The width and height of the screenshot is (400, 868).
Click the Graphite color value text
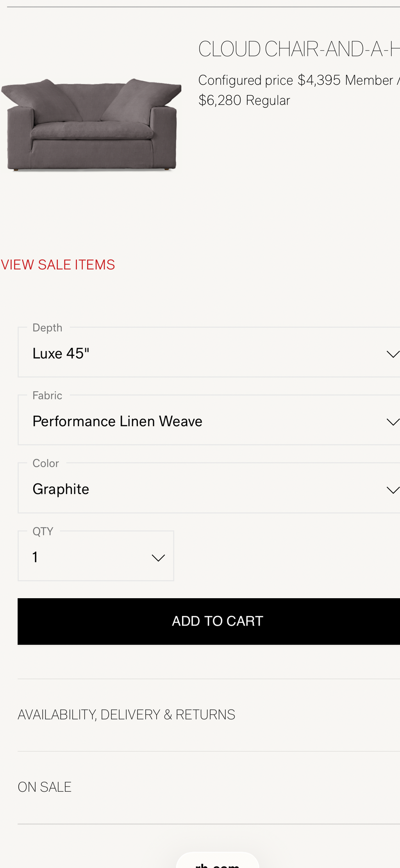point(61,489)
